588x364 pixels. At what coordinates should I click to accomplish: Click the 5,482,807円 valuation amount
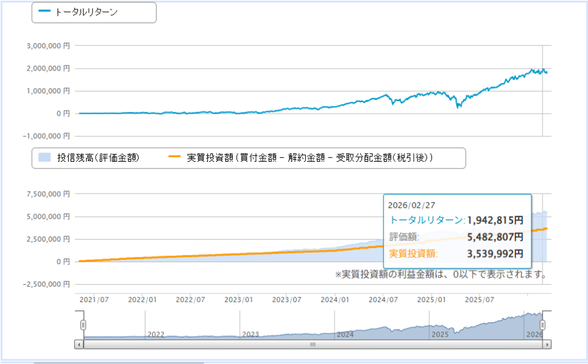click(x=494, y=237)
